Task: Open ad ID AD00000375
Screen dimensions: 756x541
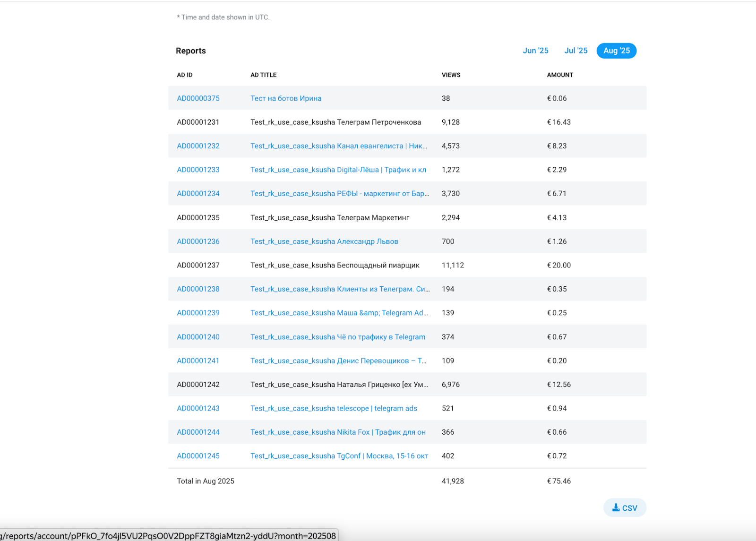Action: (198, 98)
